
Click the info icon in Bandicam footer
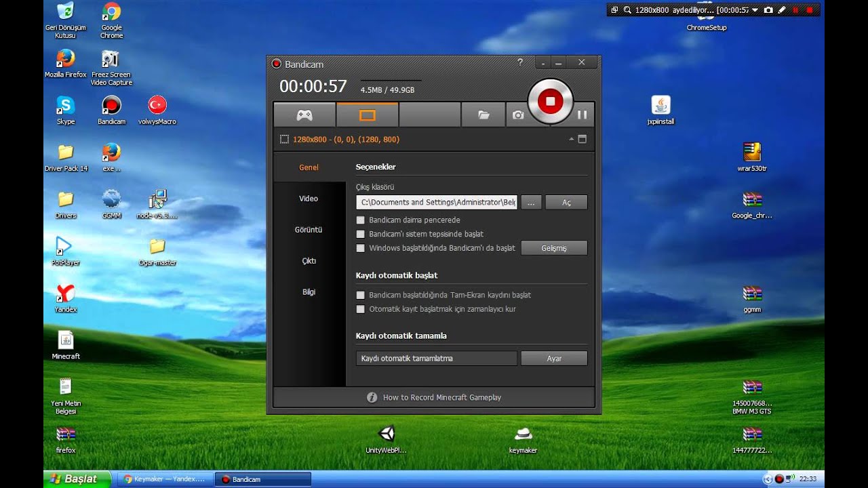coord(372,397)
